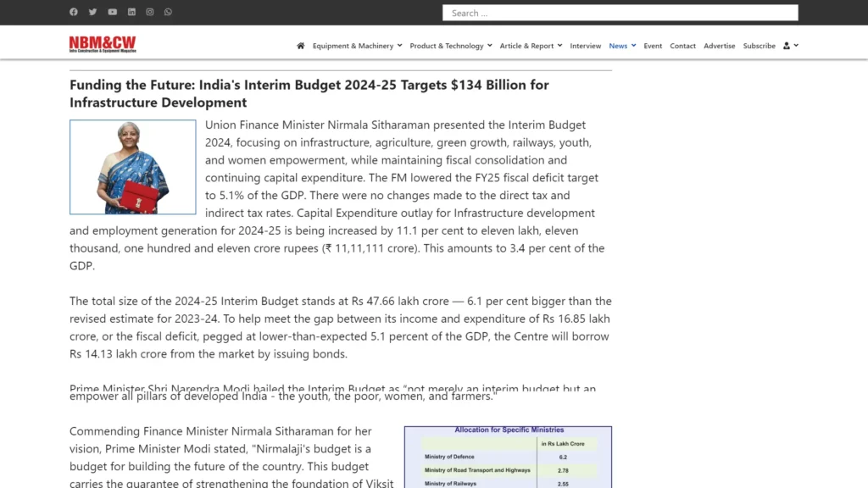Expand the Article & Report dropdown
Image resolution: width=868 pixels, height=488 pixels.
530,46
